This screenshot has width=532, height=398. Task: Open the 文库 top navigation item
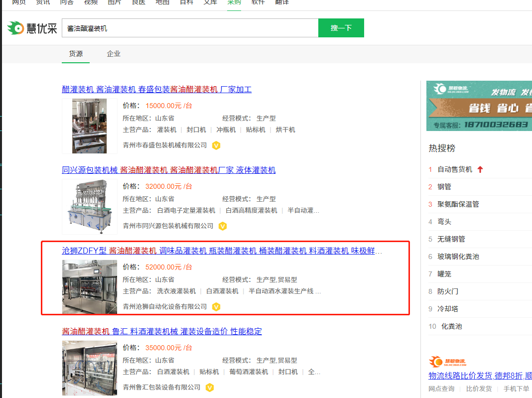point(210,2)
